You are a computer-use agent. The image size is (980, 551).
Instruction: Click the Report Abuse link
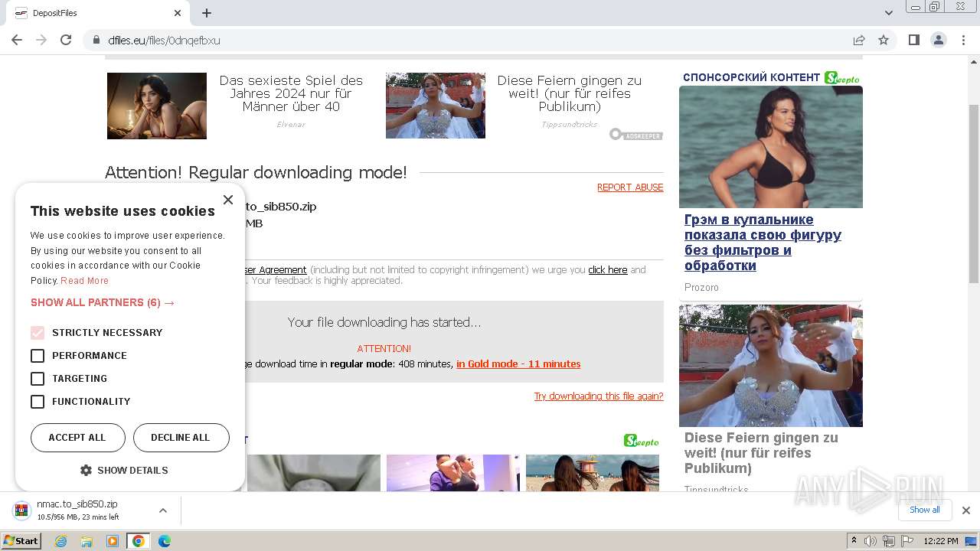coord(630,187)
